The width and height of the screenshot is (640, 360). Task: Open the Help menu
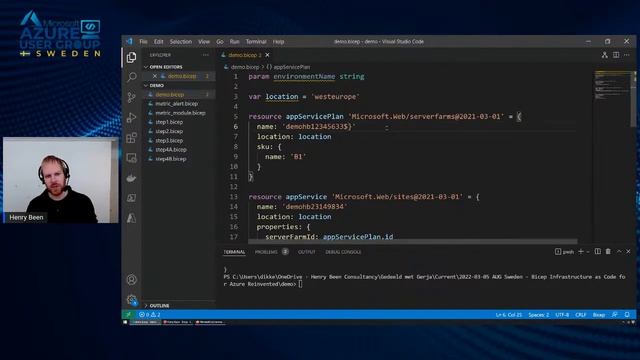pos(278,42)
